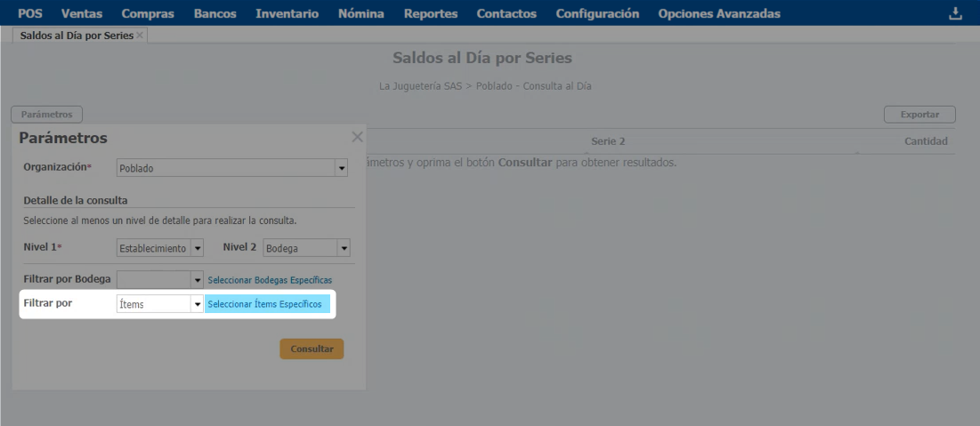Click the Cantidad column header
Image resolution: width=980 pixels, height=426 pixels.
click(925, 141)
